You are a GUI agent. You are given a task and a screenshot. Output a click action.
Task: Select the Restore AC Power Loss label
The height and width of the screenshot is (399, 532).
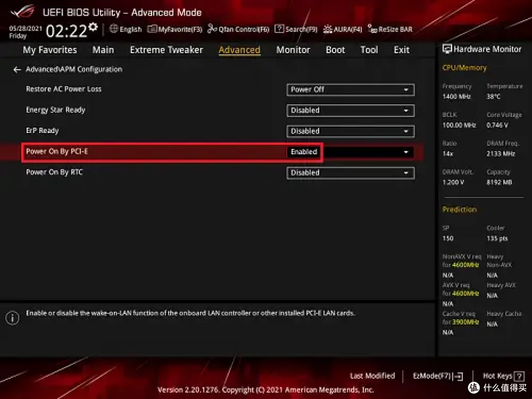64,89
